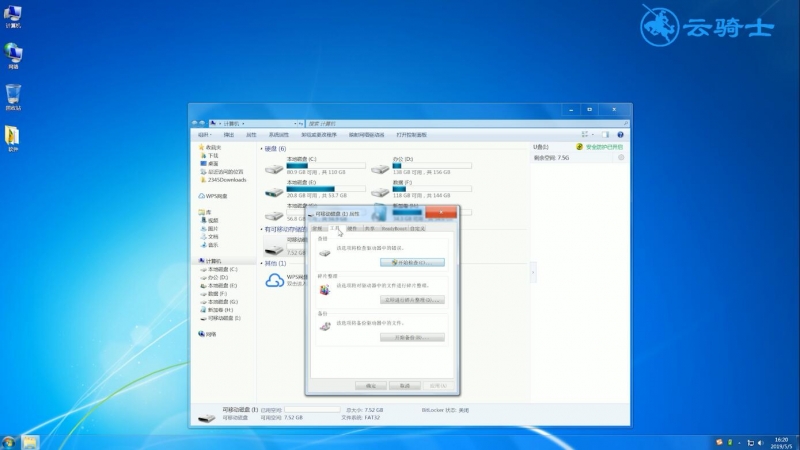800x450 pixels.
Task: Click 弹出 in the Explorer toolbar
Action: 229,135
